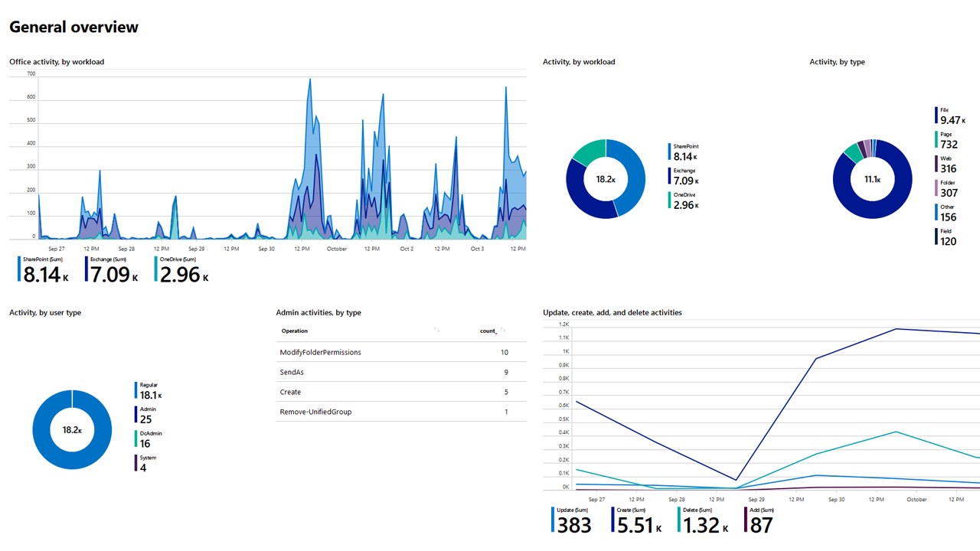Select the Exchange legend entry in donut chart

click(x=684, y=176)
